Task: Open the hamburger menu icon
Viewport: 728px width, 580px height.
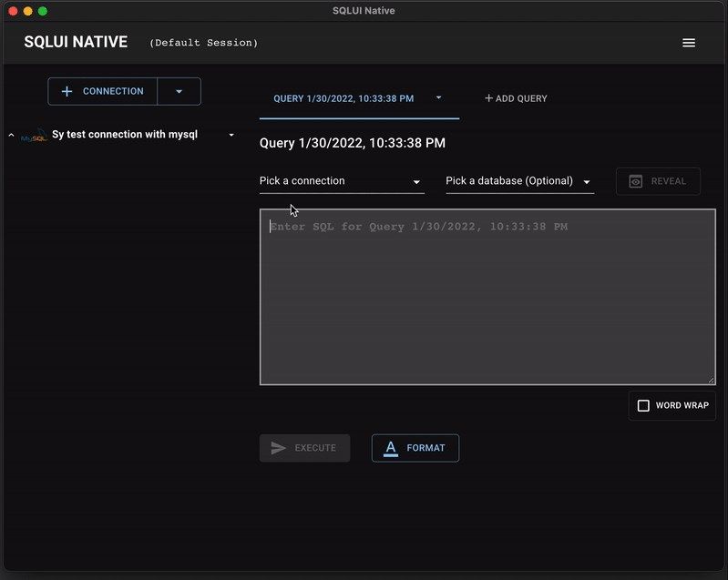Action: click(x=689, y=43)
